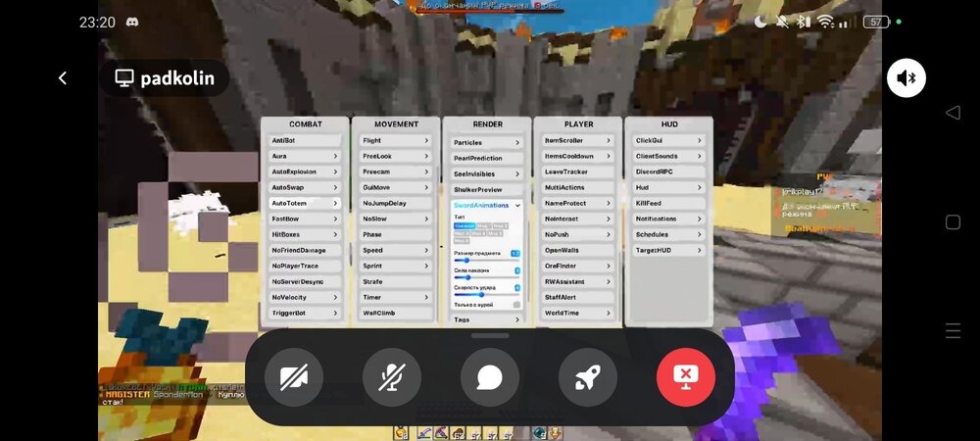Click the Notifications module button
980x441 pixels.
668,219
